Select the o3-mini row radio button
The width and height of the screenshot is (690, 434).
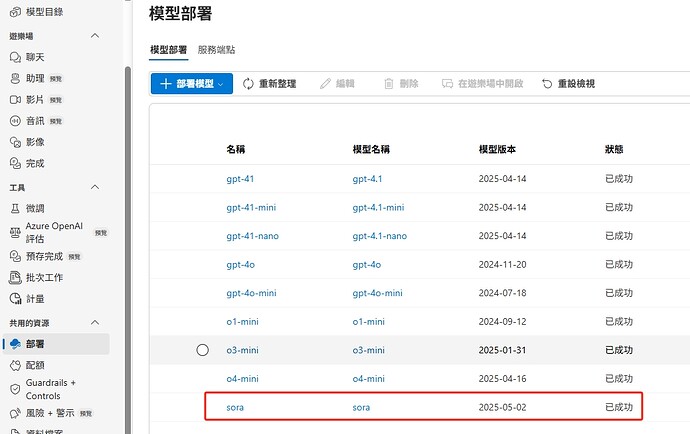tap(202, 350)
